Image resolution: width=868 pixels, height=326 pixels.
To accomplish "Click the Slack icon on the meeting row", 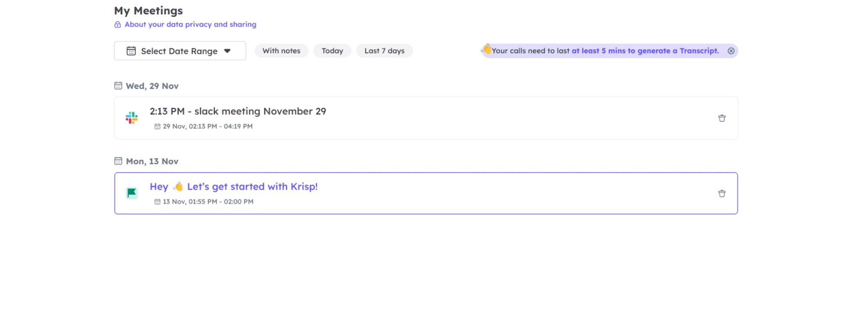I will pyautogui.click(x=132, y=118).
